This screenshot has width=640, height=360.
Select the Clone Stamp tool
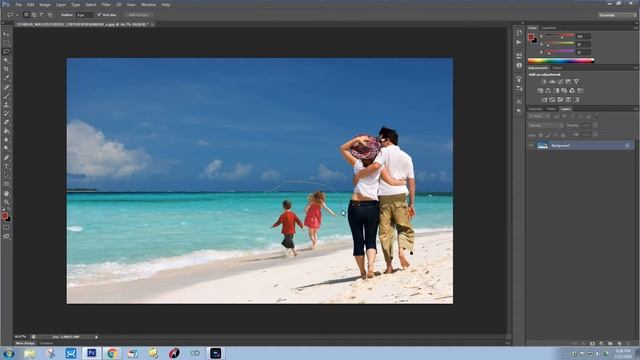(6, 105)
